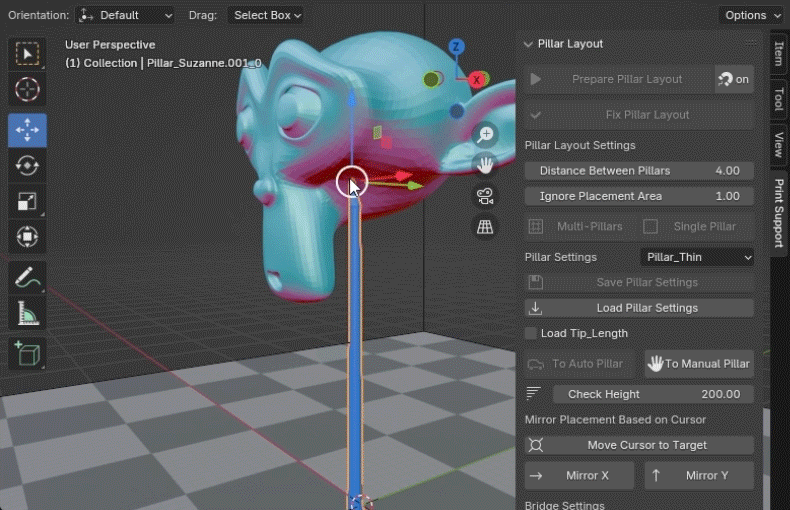
Task: Select the Rotate tool
Action: (27, 165)
